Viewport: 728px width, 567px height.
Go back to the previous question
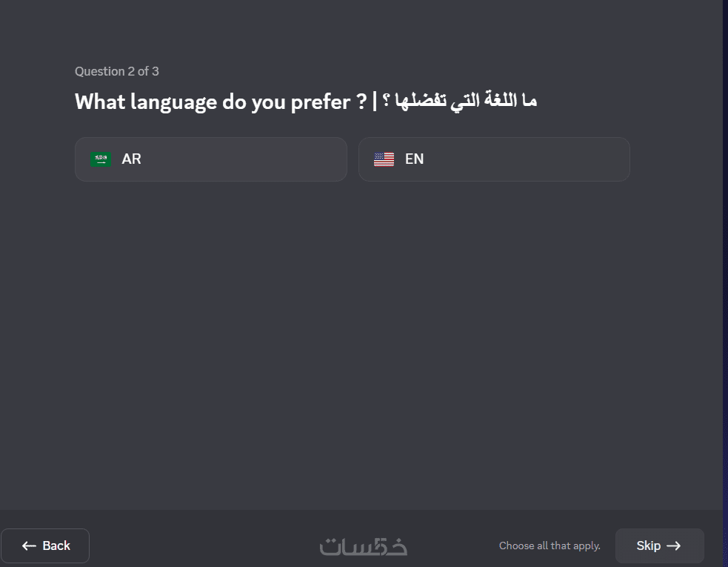tap(45, 546)
